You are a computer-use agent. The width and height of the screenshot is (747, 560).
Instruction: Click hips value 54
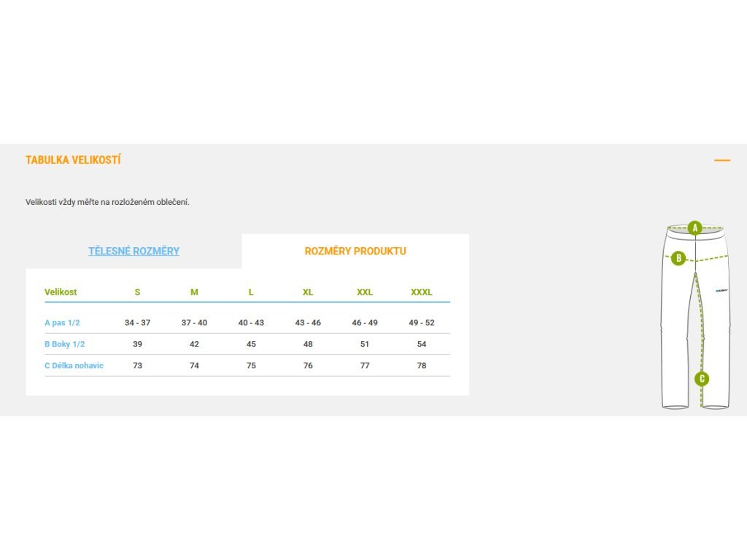(422, 344)
